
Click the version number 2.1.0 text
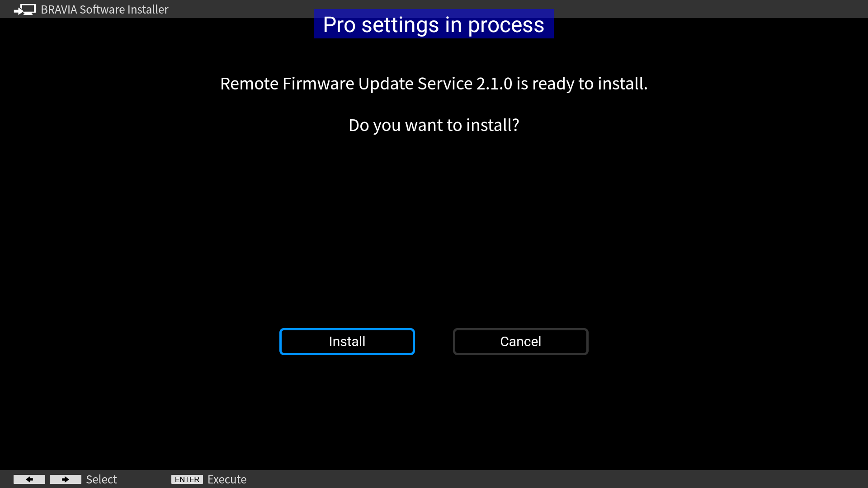494,84
